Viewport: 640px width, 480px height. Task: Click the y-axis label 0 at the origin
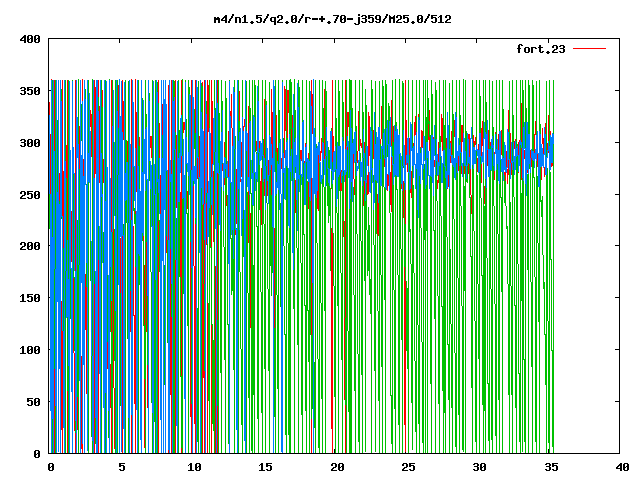[37, 454]
